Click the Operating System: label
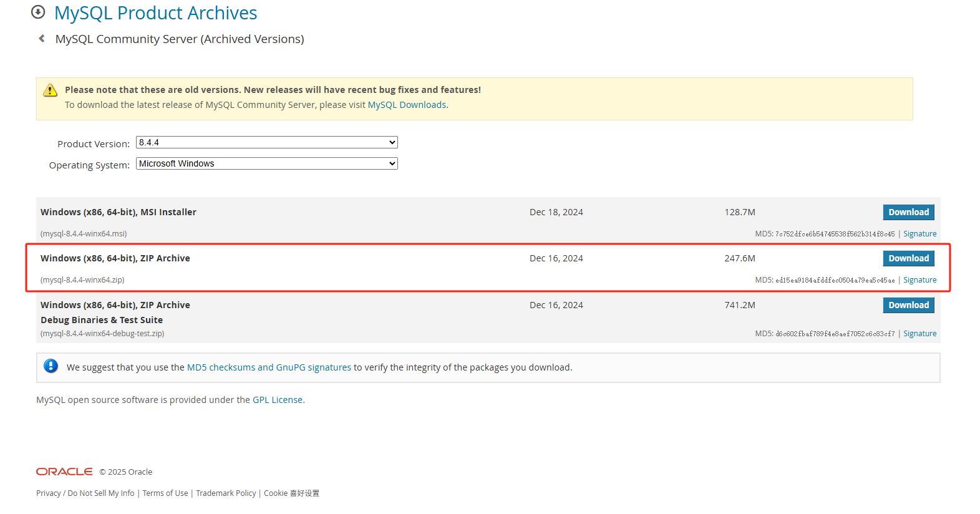This screenshot has width=980, height=514. (89, 165)
